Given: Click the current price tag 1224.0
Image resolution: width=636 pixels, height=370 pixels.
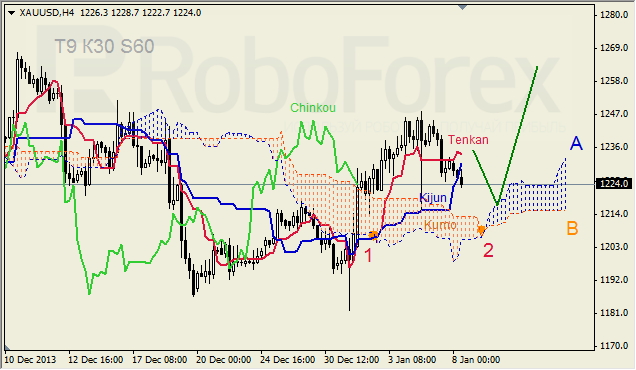Looking at the screenshot, I should [x=615, y=184].
